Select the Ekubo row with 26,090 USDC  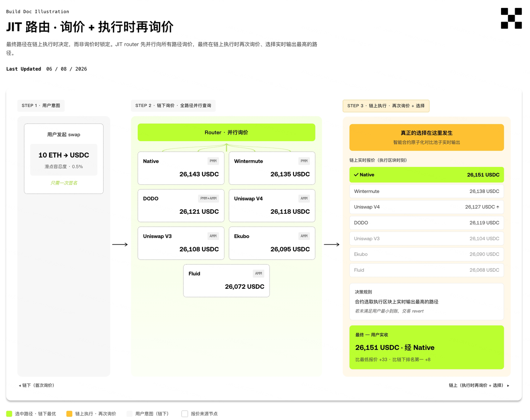[426, 254]
